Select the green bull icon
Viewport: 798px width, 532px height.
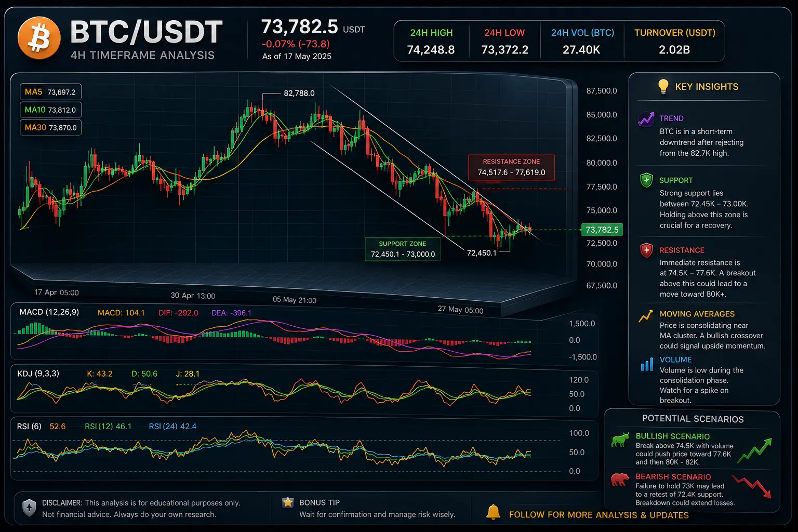pyautogui.click(x=620, y=440)
